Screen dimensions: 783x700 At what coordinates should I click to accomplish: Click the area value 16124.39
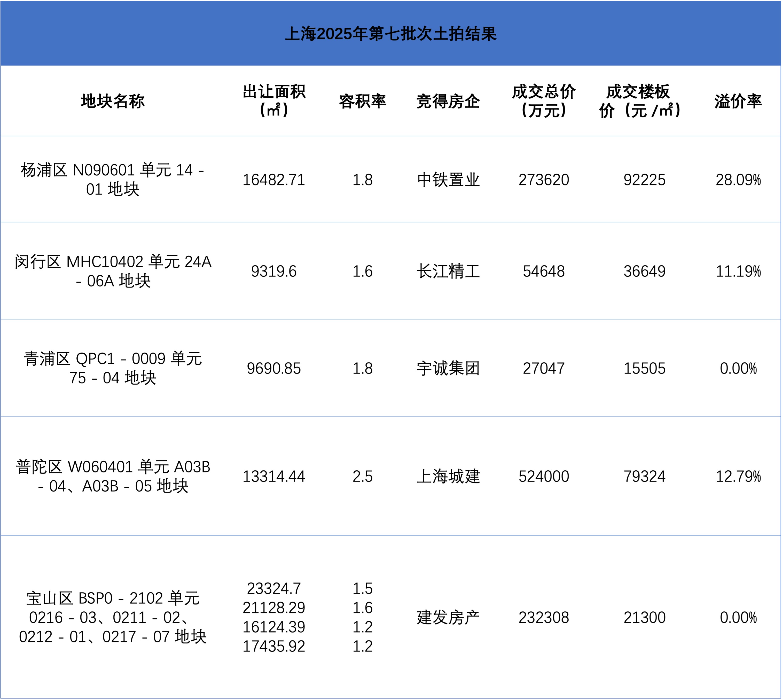tap(274, 627)
